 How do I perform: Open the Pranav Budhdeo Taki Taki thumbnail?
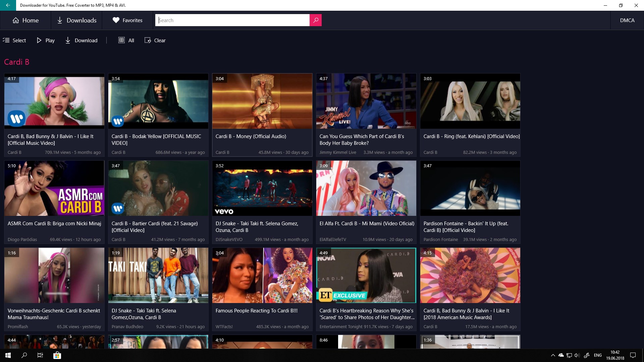158,275
